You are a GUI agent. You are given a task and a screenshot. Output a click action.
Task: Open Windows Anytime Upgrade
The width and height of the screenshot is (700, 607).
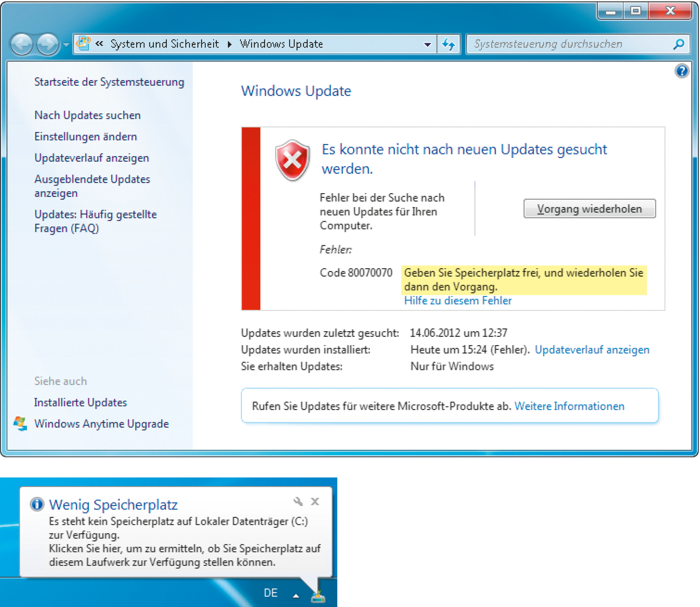(102, 424)
